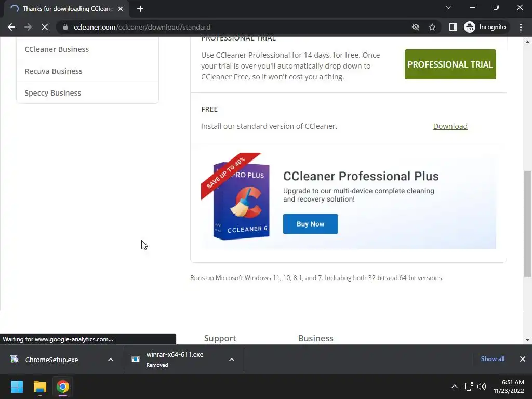Open the volume tray icon
The image size is (532, 399).
482,387
